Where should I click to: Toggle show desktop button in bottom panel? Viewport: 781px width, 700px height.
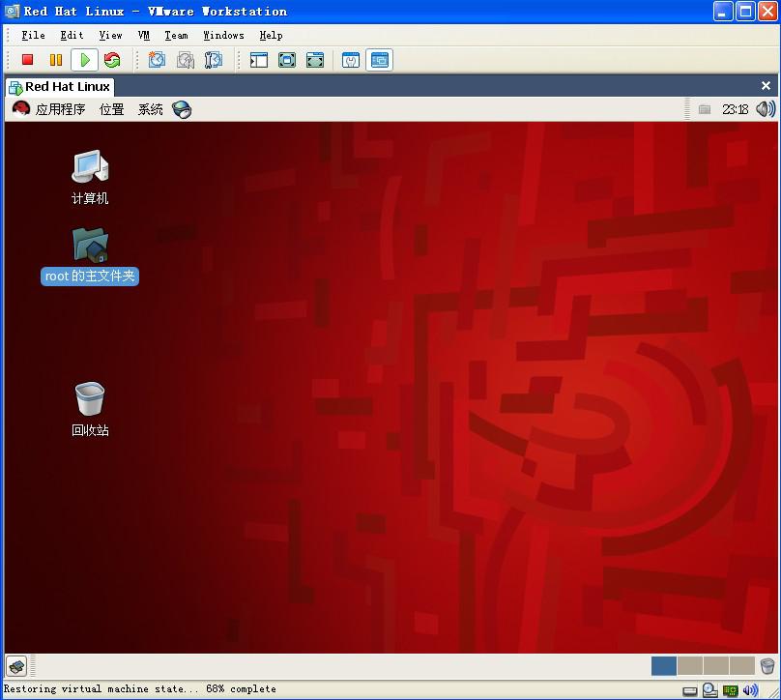pyautogui.click(x=16, y=666)
